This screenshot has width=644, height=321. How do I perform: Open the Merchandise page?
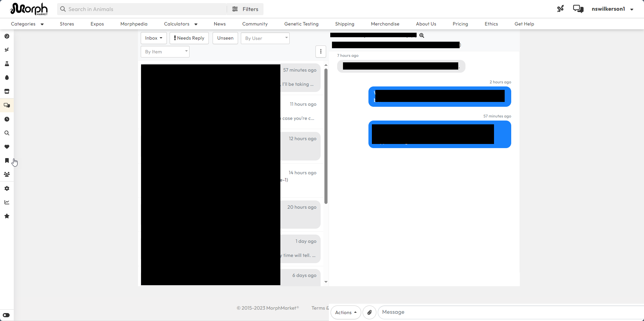coord(385,24)
